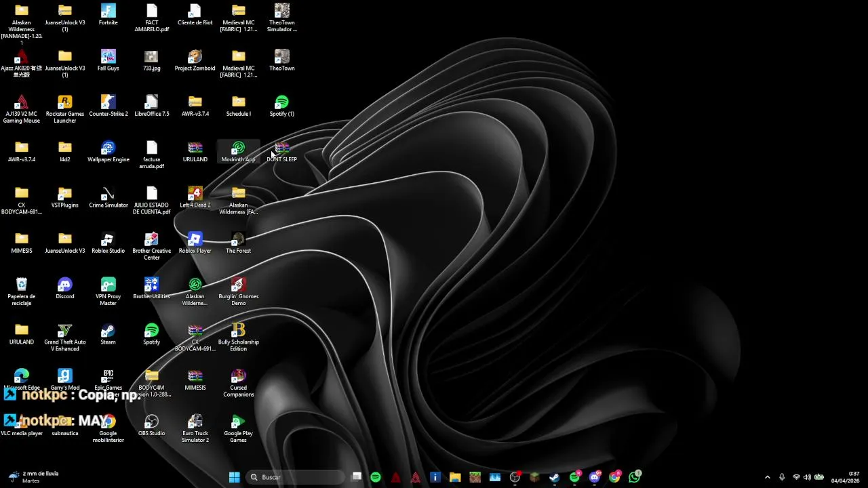Screen dimensions: 868x488
Task: Select the Schedule I folder
Action: tap(238, 106)
